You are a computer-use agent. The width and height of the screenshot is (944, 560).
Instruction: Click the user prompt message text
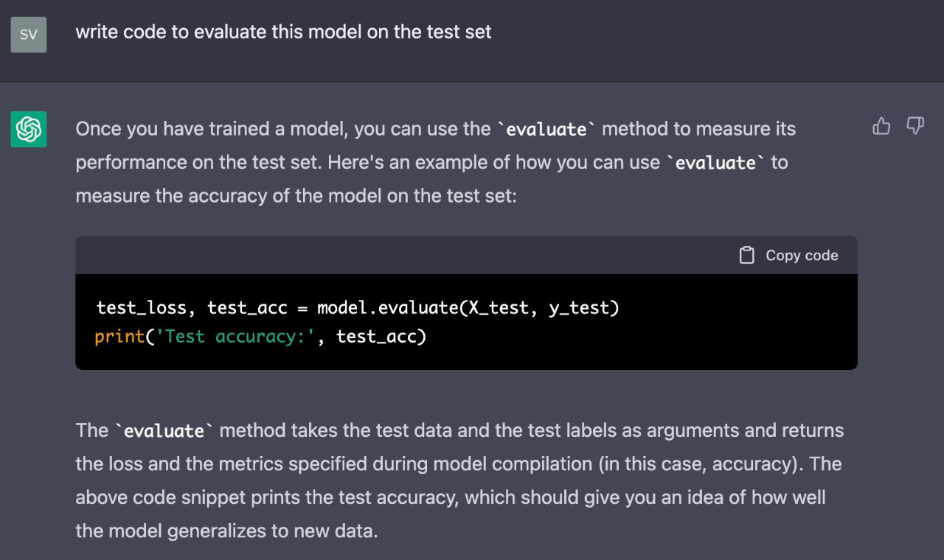pyautogui.click(x=283, y=32)
